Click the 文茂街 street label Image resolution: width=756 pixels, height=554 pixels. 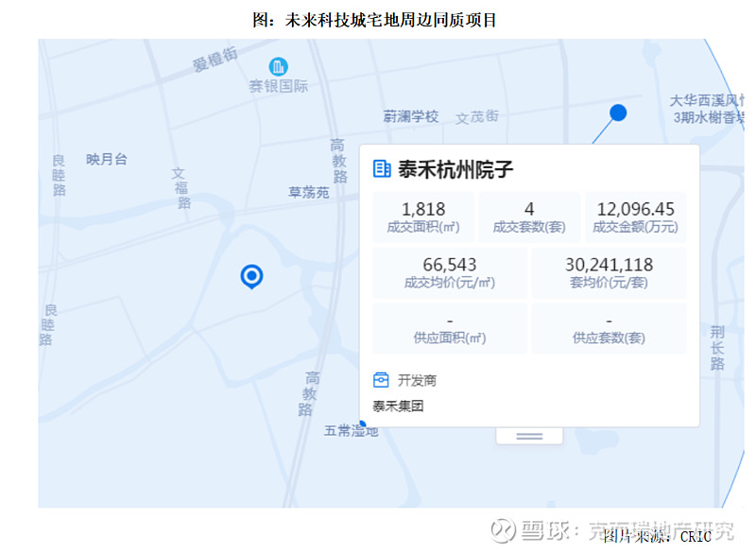point(477,116)
